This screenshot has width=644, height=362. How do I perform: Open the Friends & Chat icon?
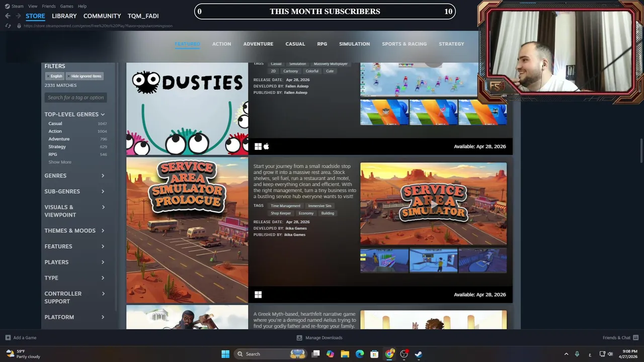635,338
